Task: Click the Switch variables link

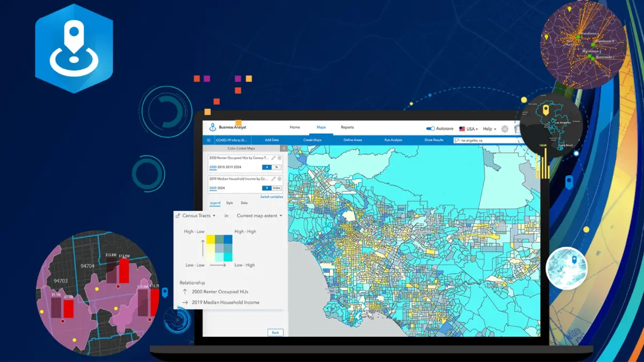Action: tap(272, 197)
